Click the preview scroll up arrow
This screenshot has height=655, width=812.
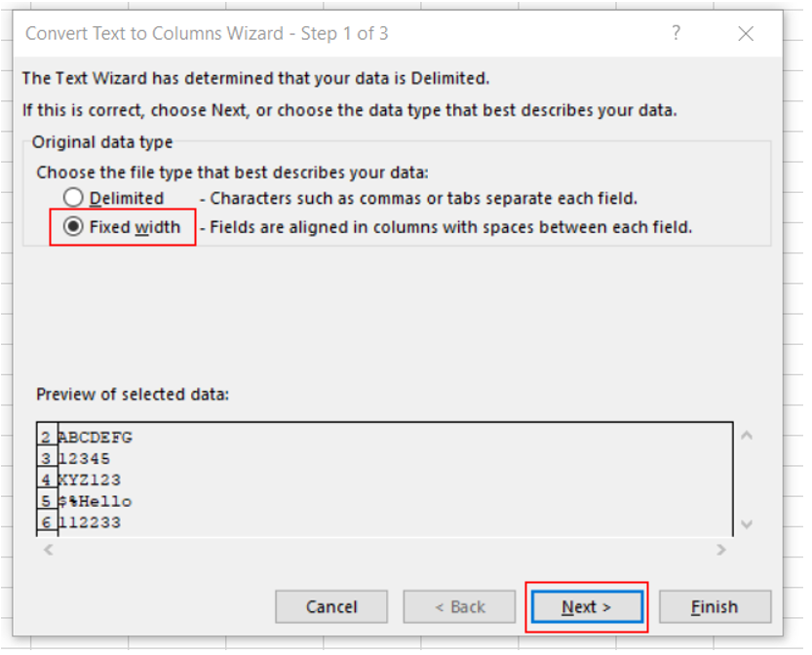point(747,436)
